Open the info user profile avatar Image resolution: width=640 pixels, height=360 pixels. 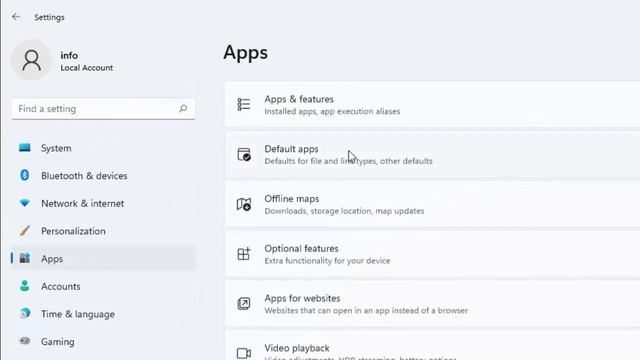tap(31, 60)
